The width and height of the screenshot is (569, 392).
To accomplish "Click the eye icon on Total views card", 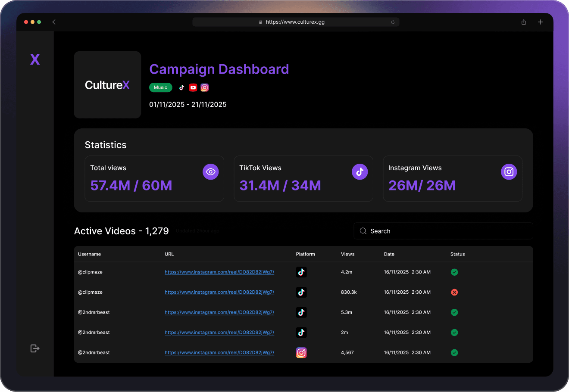I will pos(210,172).
